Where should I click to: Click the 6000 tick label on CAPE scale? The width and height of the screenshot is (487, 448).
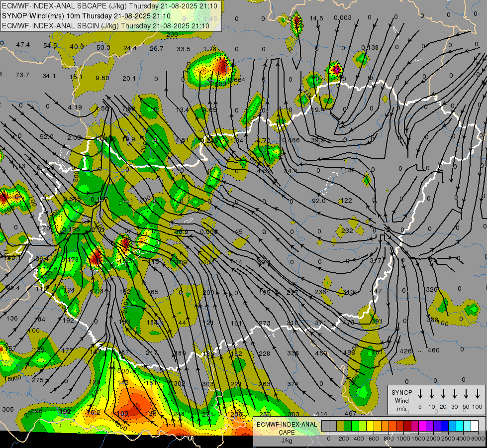coord(478,439)
